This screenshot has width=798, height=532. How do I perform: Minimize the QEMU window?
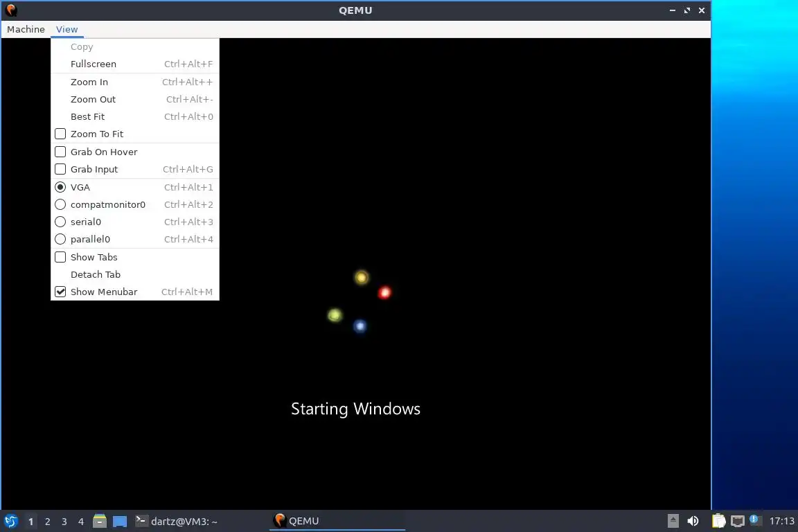point(673,10)
